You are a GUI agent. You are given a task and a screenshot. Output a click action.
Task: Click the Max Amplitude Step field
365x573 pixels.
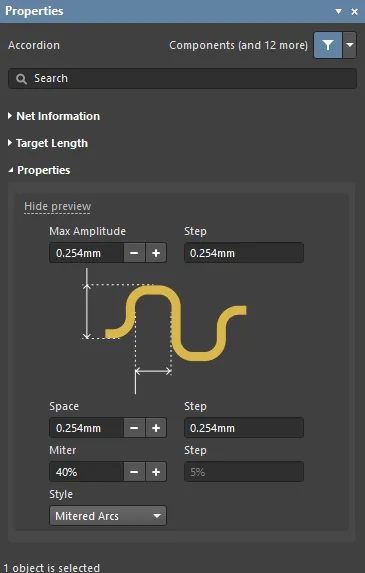click(x=244, y=253)
